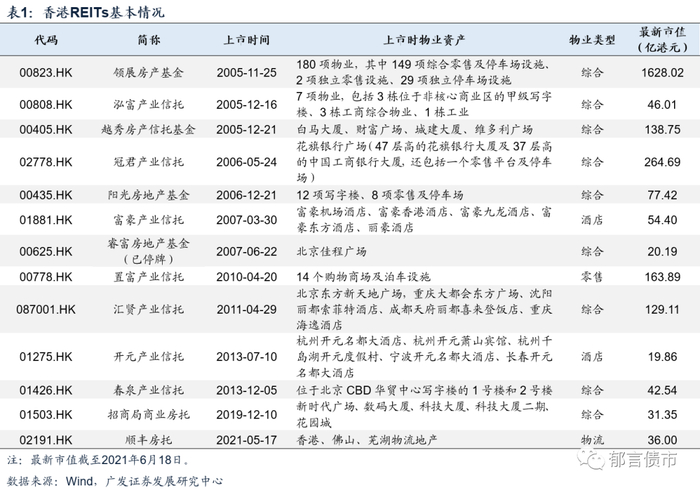The width and height of the screenshot is (700, 490).
Task: Click the name 春泉产业信托
Action: tap(149, 390)
